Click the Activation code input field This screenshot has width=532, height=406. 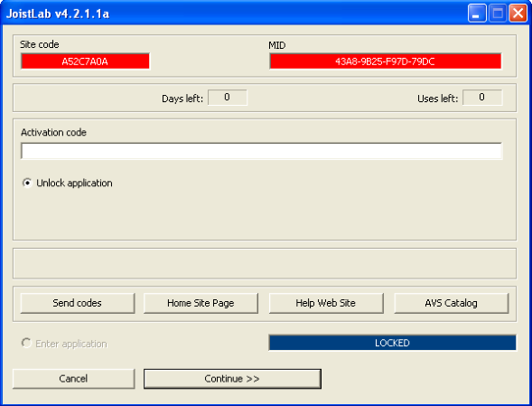pyautogui.click(x=261, y=151)
